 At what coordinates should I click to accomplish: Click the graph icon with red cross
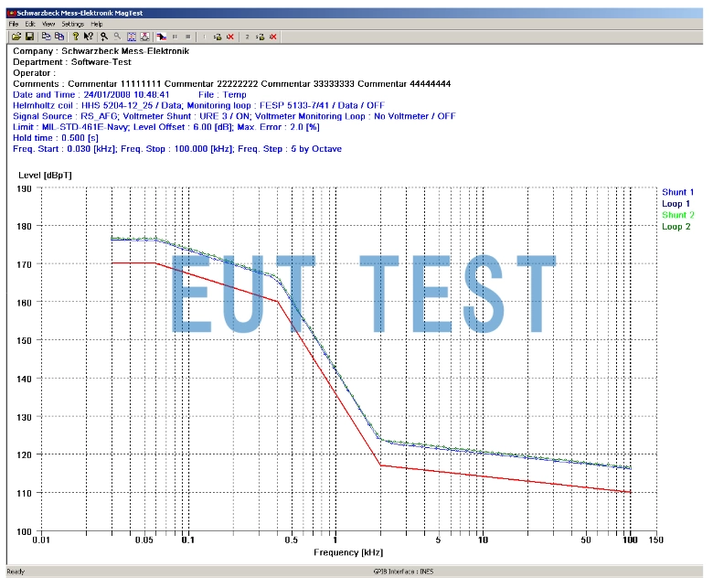145,37
